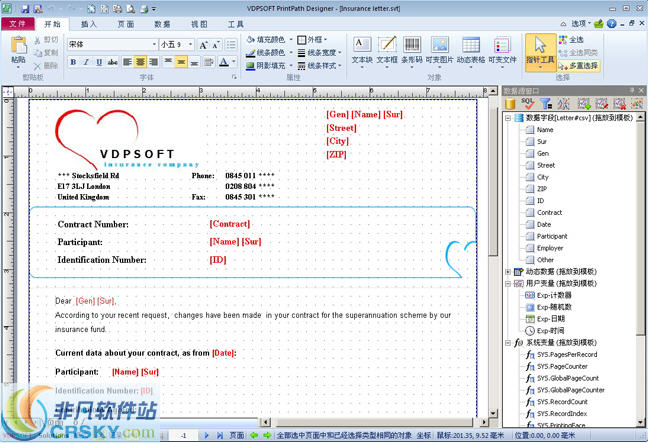Switch to the Data (数据) tab
This screenshot has width=648, height=443.
(162, 24)
